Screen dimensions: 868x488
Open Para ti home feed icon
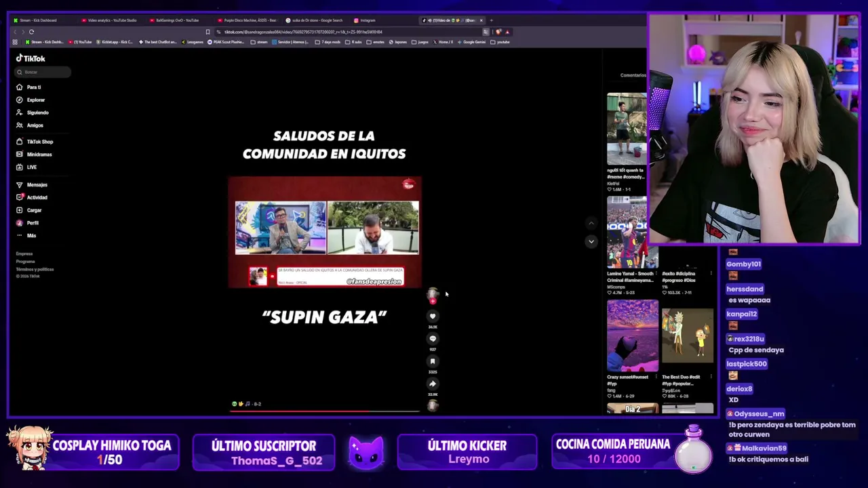click(x=20, y=87)
